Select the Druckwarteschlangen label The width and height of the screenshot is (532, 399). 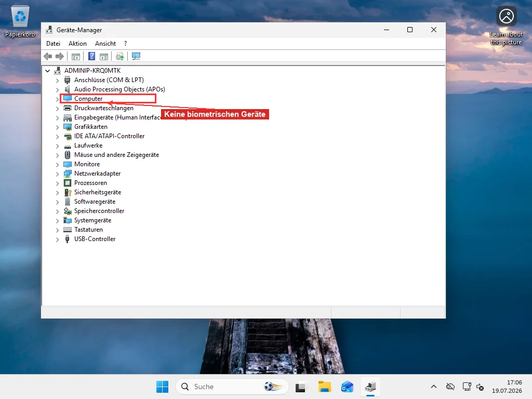click(104, 108)
